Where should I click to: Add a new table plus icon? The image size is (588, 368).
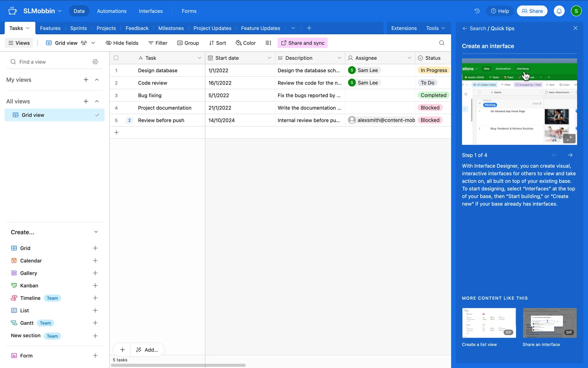pyautogui.click(x=309, y=28)
